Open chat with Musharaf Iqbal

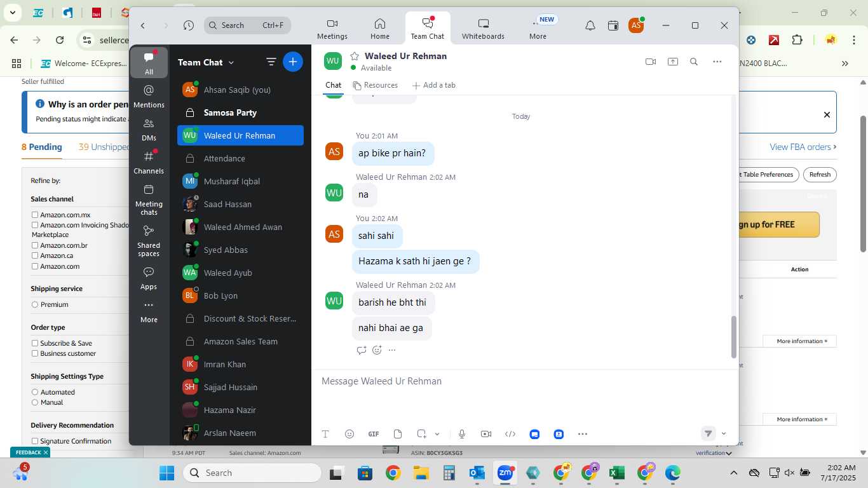pyautogui.click(x=240, y=181)
